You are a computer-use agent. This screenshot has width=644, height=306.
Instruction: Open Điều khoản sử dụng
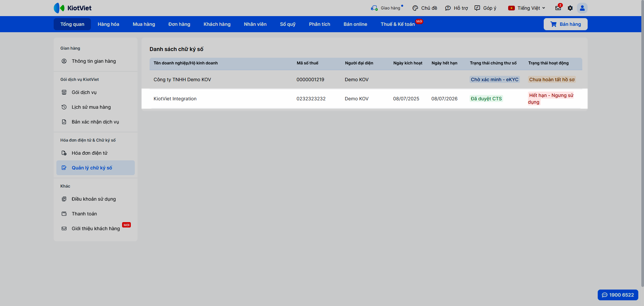pos(96,199)
